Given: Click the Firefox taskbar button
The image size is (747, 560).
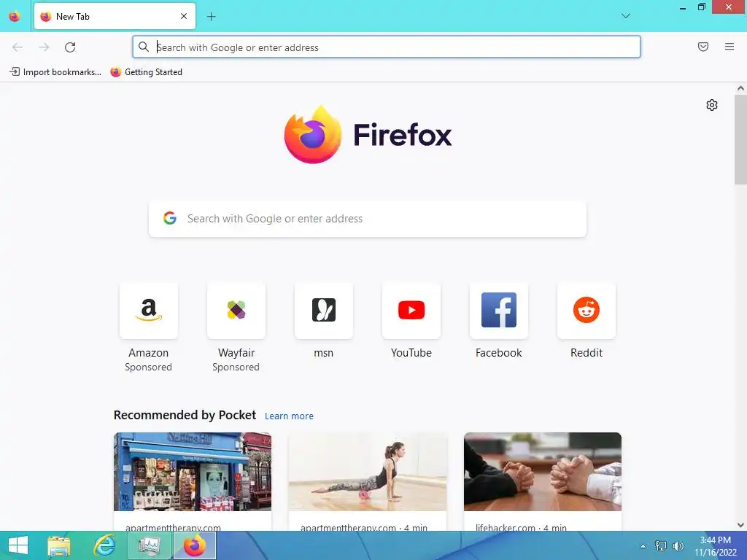Looking at the screenshot, I should [x=194, y=545].
